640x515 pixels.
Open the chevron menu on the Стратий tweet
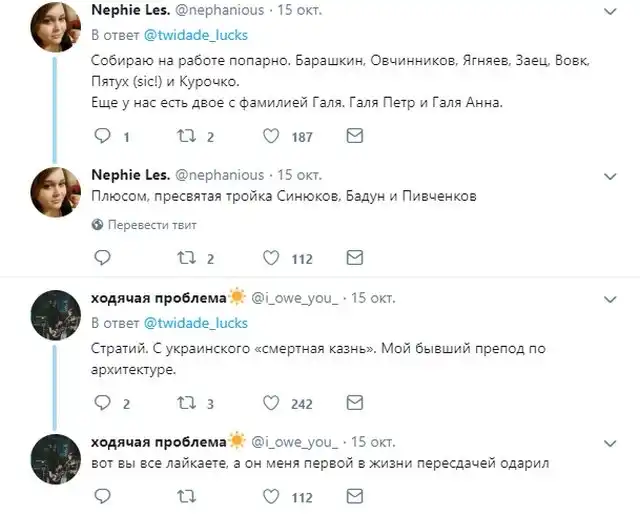click(x=612, y=297)
